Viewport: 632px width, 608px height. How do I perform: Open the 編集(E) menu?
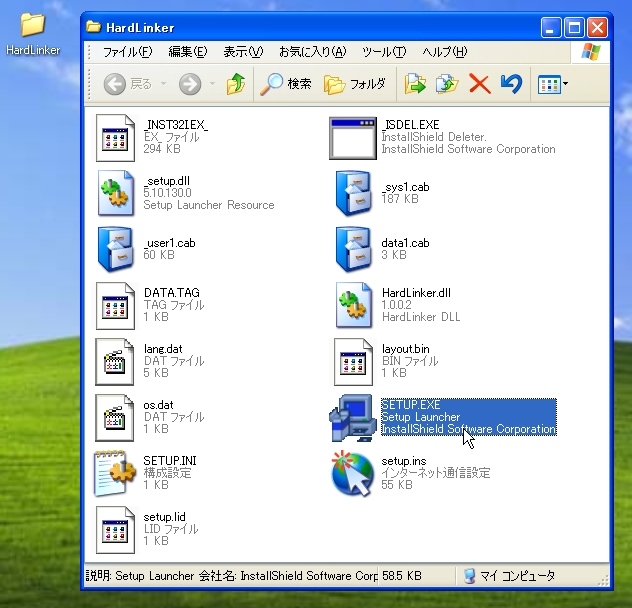[187, 52]
